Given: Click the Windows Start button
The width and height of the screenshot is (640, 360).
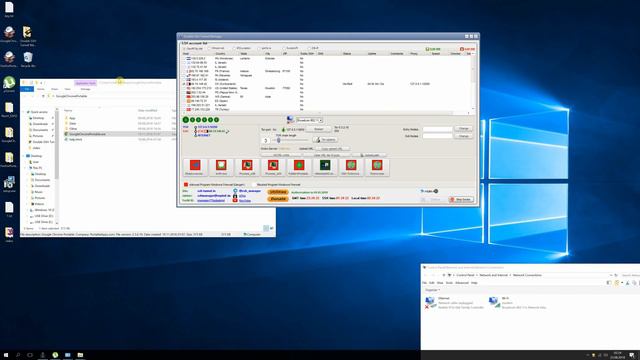Looking at the screenshot, I should coord(6,355).
